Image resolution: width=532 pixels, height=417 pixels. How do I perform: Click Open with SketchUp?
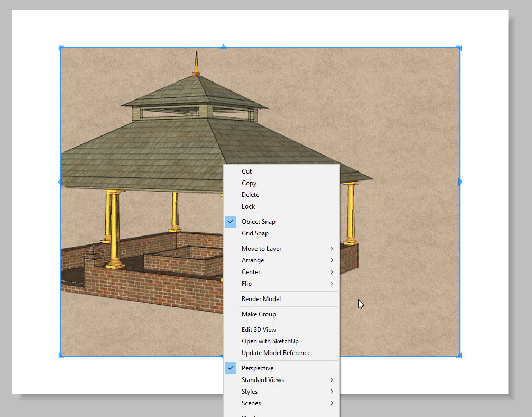270,341
